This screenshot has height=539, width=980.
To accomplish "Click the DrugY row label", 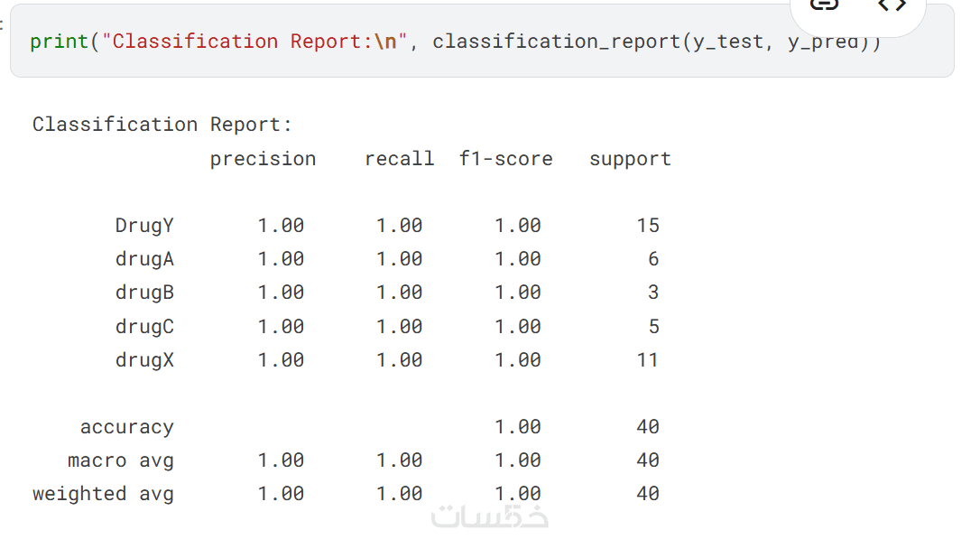I will (x=144, y=226).
